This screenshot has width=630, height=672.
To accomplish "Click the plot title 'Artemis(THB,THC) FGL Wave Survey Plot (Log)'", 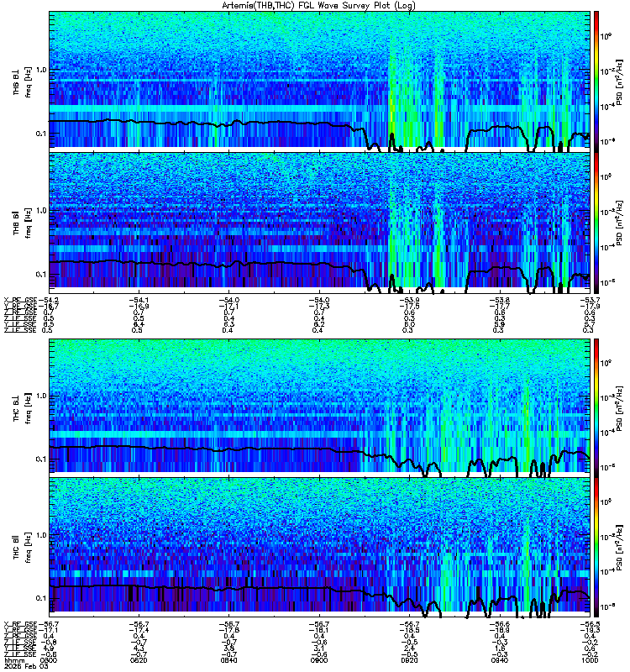I will (318, 6).
